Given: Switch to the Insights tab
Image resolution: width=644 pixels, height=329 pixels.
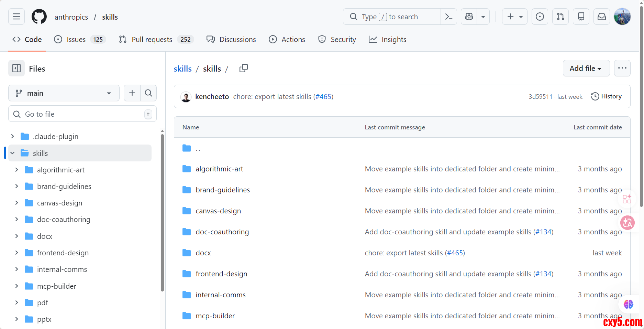Looking at the screenshot, I should pos(388,40).
